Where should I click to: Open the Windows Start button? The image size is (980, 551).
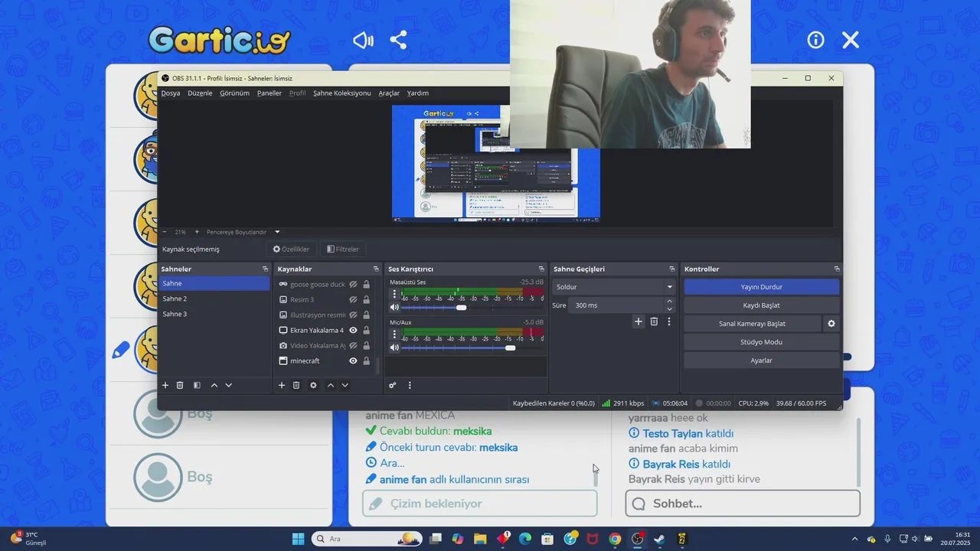(298, 539)
